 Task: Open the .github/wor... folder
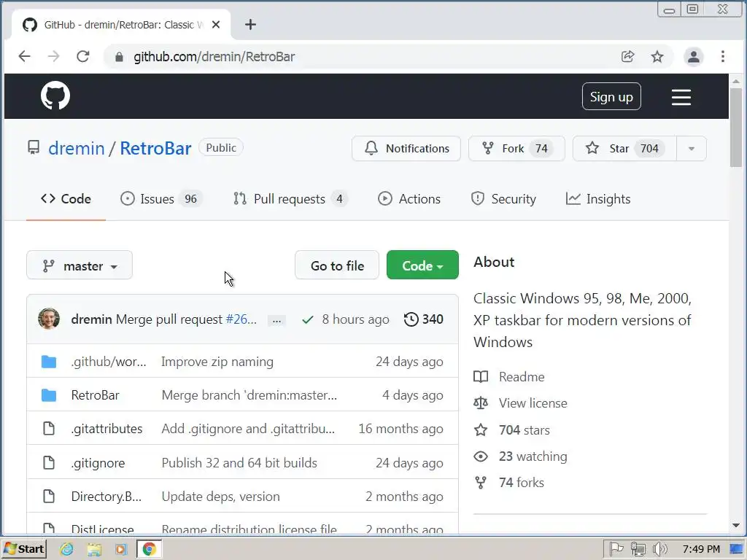(x=109, y=362)
